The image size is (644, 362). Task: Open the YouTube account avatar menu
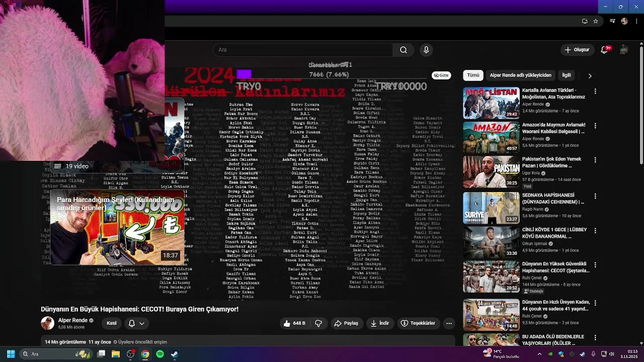(624, 50)
